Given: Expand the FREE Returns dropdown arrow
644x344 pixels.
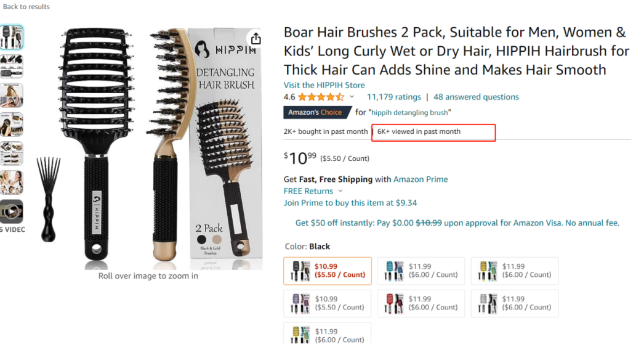Looking at the screenshot, I should [x=341, y=191].
